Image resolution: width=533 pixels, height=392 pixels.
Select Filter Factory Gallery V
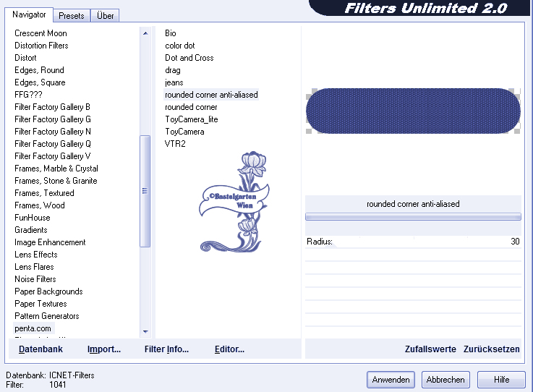[53, 156]
